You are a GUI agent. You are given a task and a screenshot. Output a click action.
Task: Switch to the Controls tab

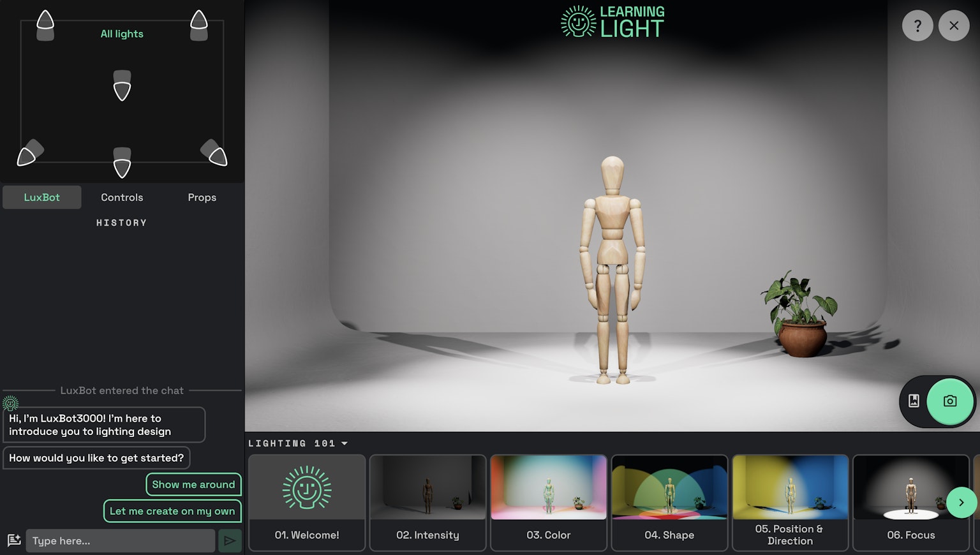pos(121,197)
